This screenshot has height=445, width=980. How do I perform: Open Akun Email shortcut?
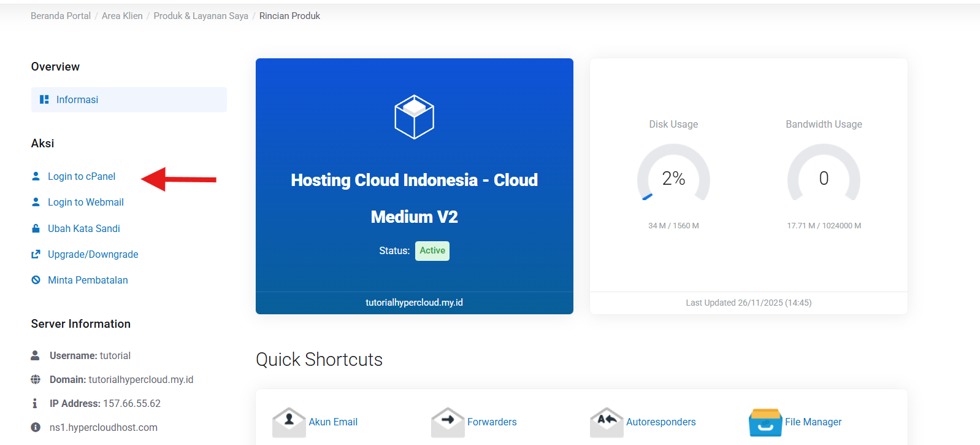[333, 422]
